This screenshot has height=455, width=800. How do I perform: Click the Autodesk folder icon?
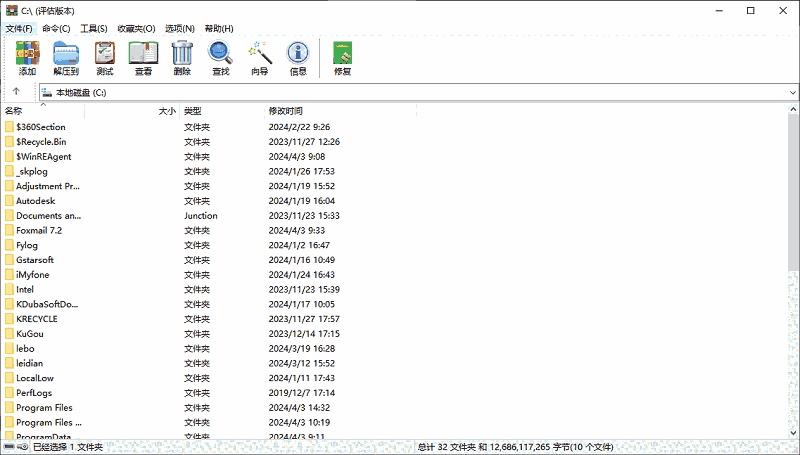[9, 200]
